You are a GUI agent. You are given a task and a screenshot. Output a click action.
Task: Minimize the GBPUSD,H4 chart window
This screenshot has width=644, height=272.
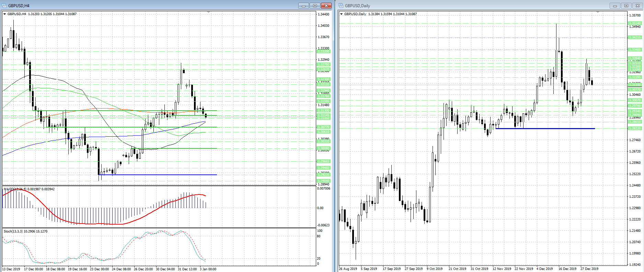(x=303, y=5)
